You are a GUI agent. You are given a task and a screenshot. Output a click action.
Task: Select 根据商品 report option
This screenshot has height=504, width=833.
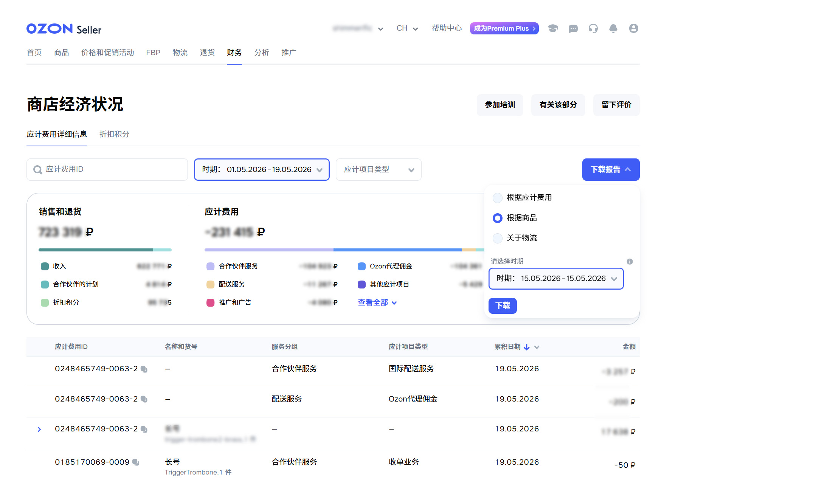[x=498, y=218]
